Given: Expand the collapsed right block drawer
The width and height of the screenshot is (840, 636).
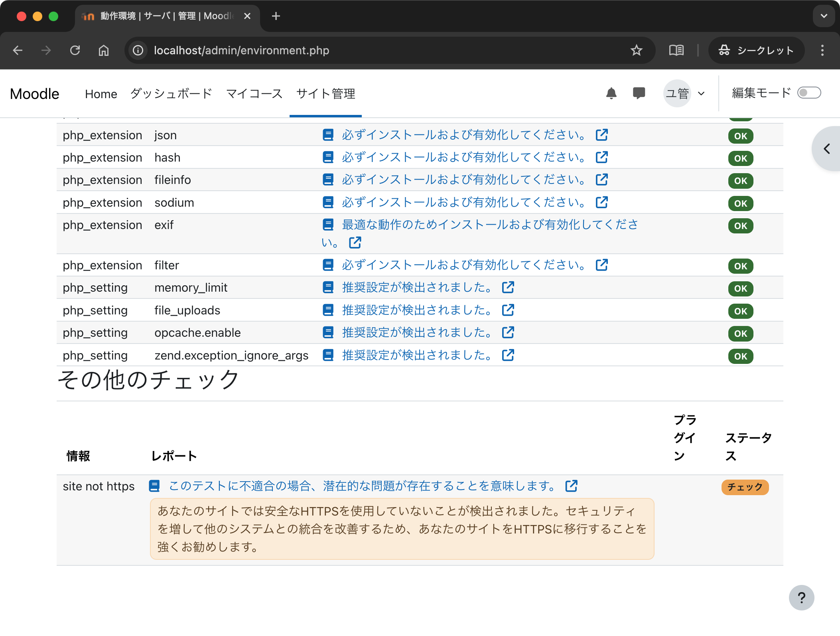Looking at the screenshot, I should tap(827, 149).
